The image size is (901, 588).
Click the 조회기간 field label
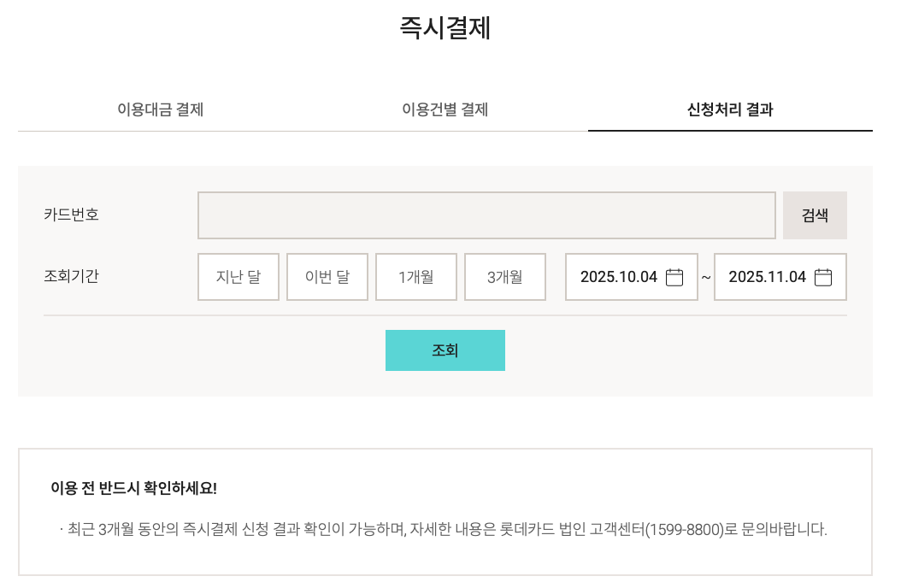71,276
